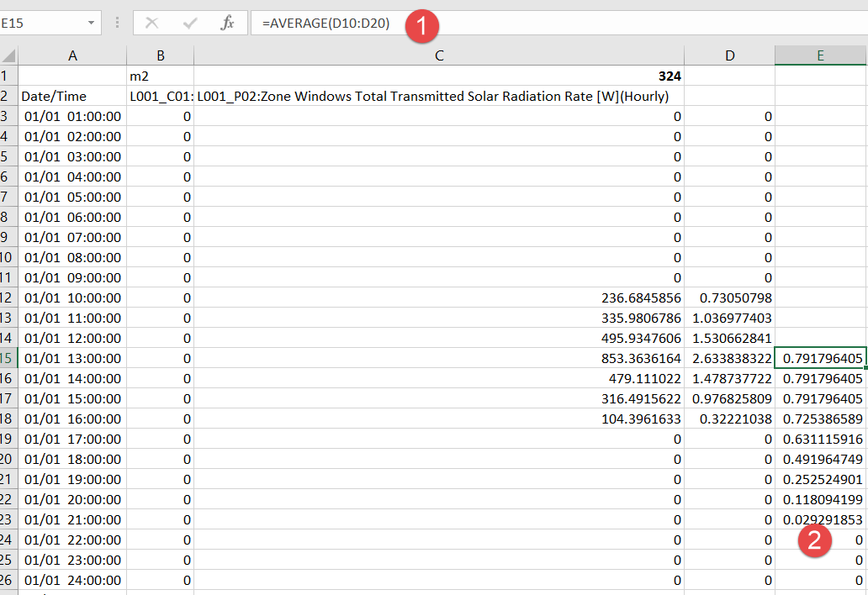Select cell with value 853.3636164
The width and height of the screenshot is (868, 595).
coord(439,358)
